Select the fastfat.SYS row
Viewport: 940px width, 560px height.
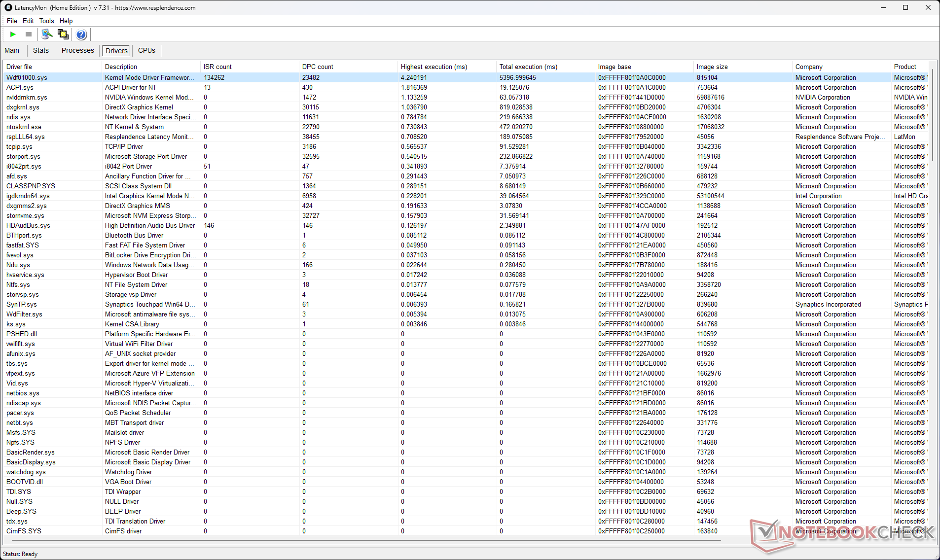click(x=466, y=245)
